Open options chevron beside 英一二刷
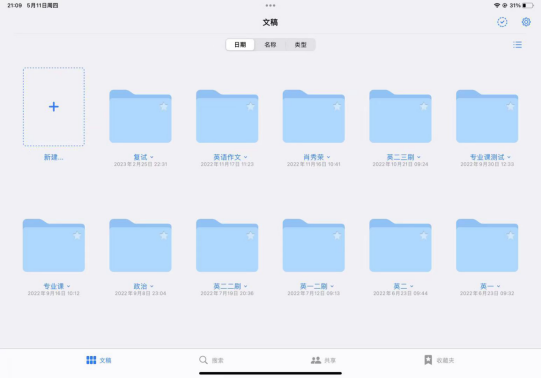This screenshot has width=542, height=378. pos(332,286)
